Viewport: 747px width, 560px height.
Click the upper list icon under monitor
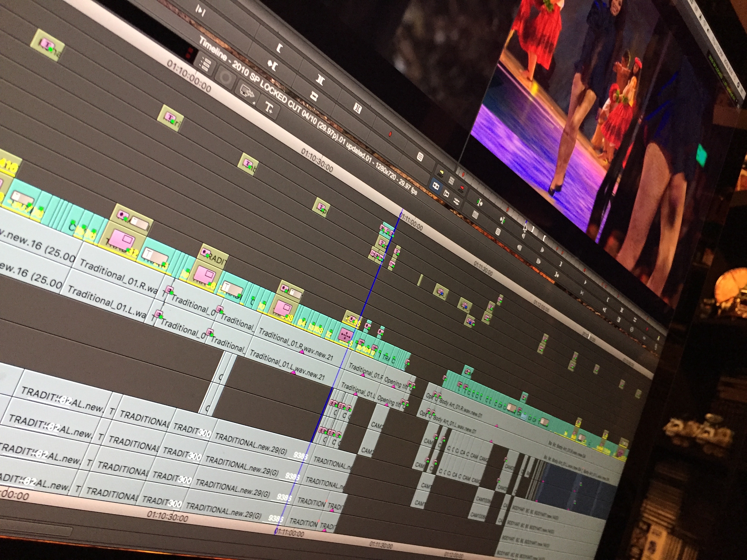click(x=475, y=215)
